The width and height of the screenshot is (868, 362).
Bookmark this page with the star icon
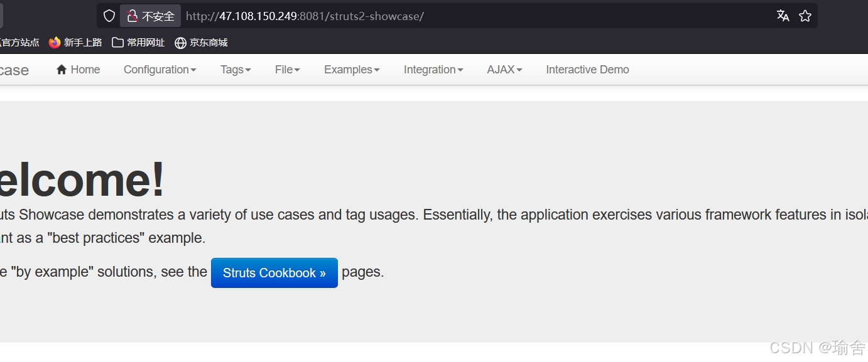click(805, 16)
